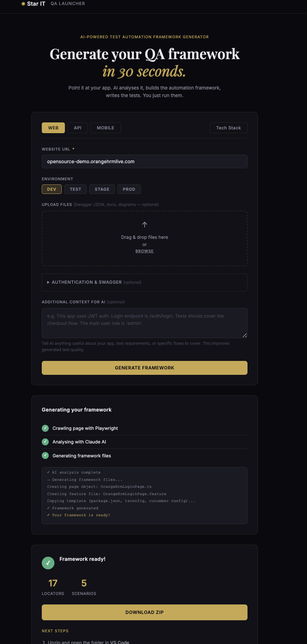Focus the Website URL input field
The width and height of the screenshot is (307, 644).
(145, 161)
